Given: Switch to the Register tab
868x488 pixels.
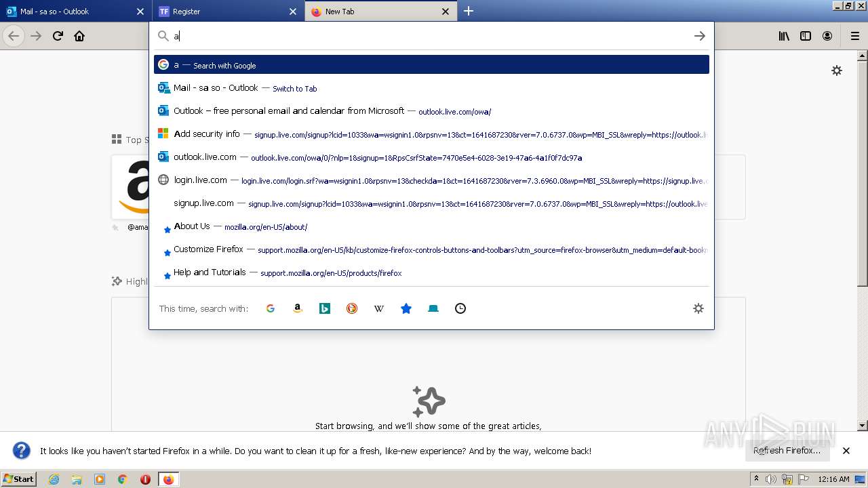Looking at the screenshot, I should coord(229,12).
